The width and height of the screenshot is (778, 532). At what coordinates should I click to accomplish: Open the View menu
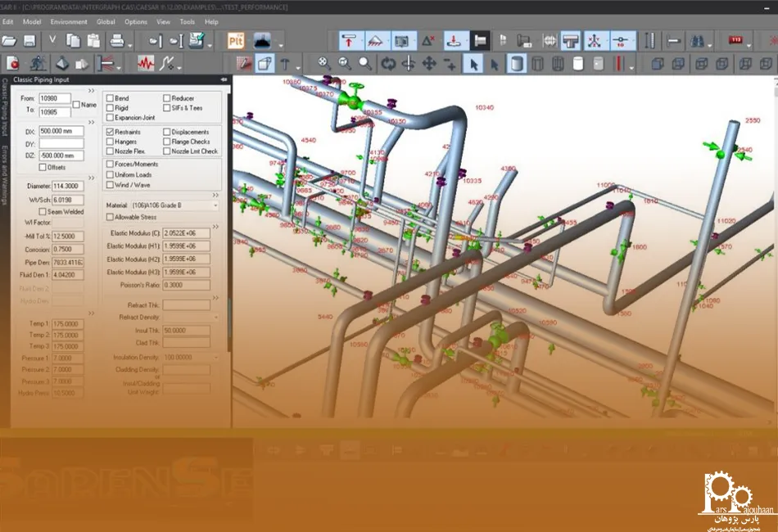pos(163,22)
